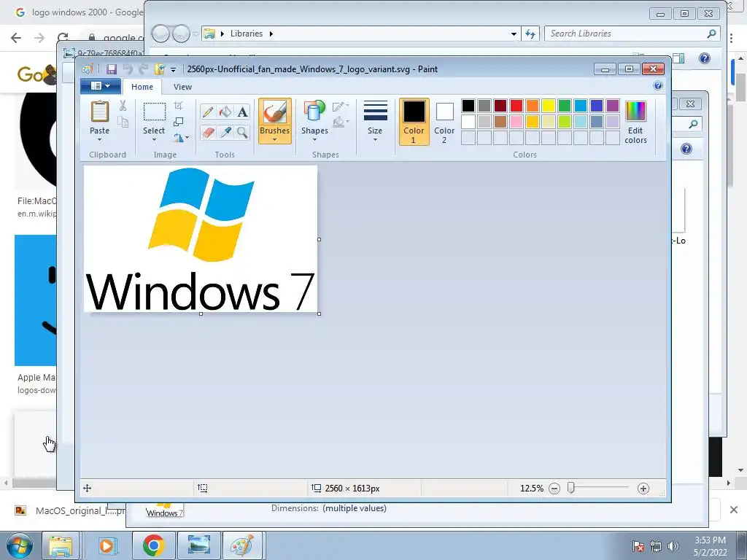This screenshot has height=560, width=747.
Task: Expand the Brushes dropdown arrow
Action: [x=275, y=140]
